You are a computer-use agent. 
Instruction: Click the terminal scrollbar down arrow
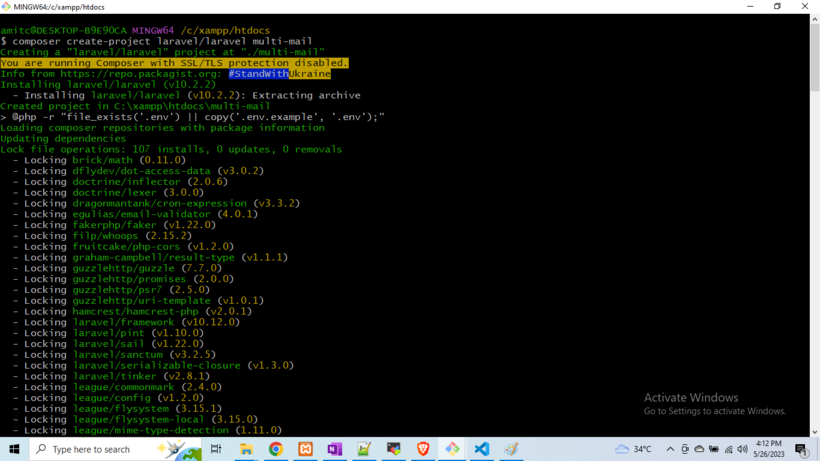click(813, 431)
